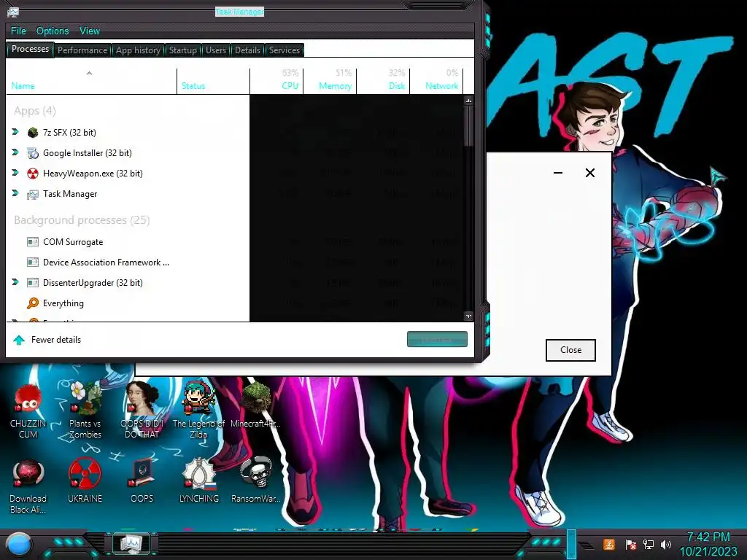Open The Legend of Zilda desktop icon
The image size is (747, 560).
click(198, 411)
